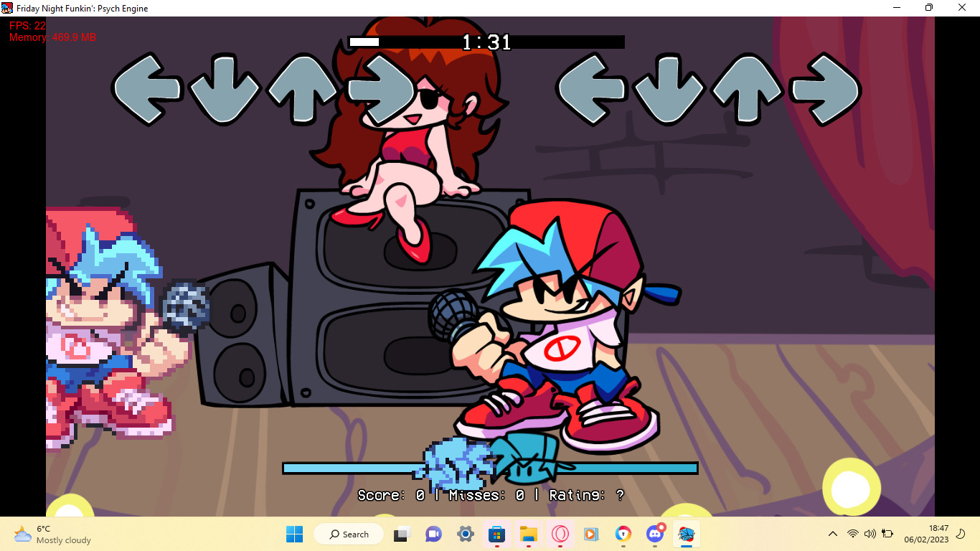Open File Explorer from the taskbar
This screenshot has width=980, height=551.
point(528,534)
